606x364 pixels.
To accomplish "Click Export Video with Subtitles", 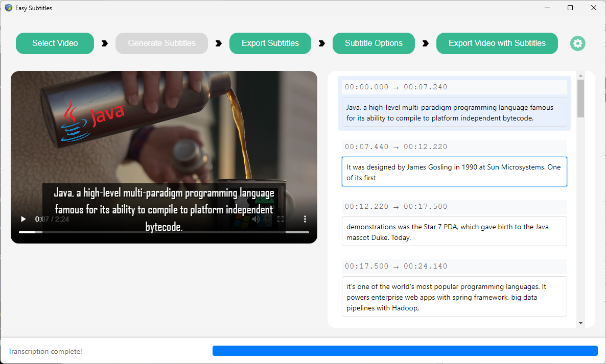I will (497, 43).
